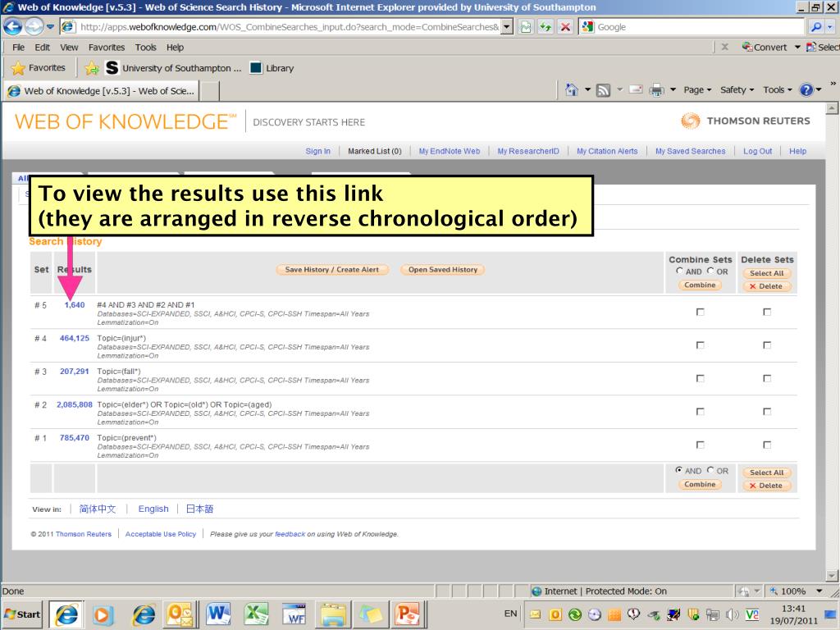
Task: Click the 464,125 results link
Action: (x=75, y=338)
